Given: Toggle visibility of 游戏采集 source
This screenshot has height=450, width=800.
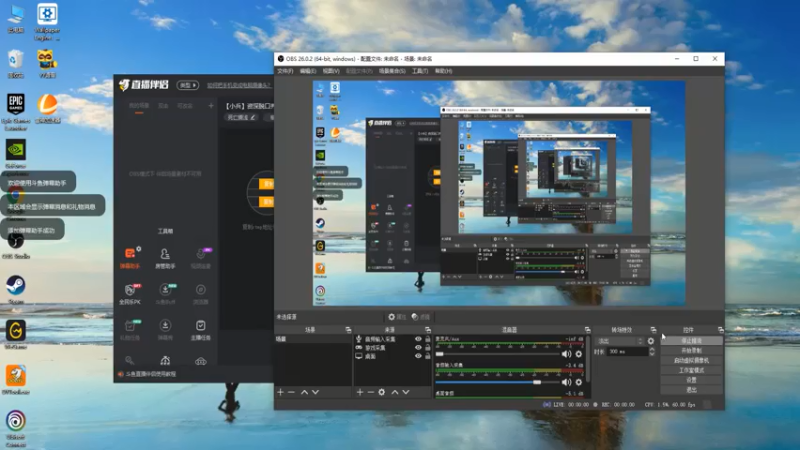Looking at the screenshot, I should 418,347.
